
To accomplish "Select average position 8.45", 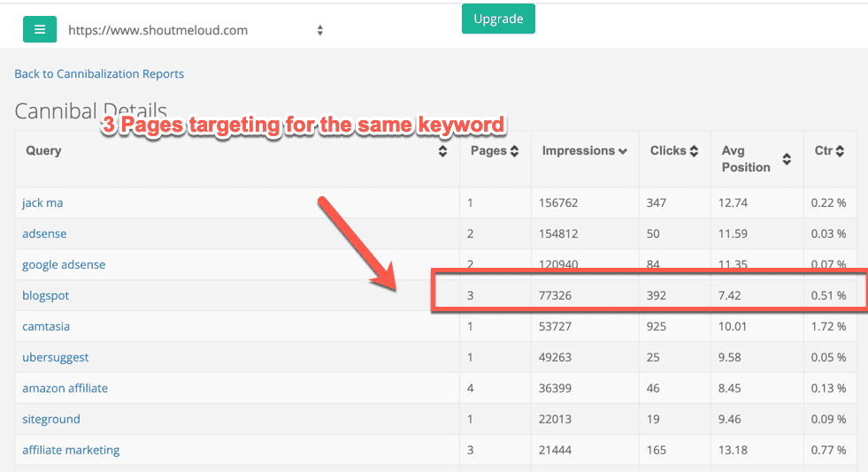I will (x=730, y=389).
